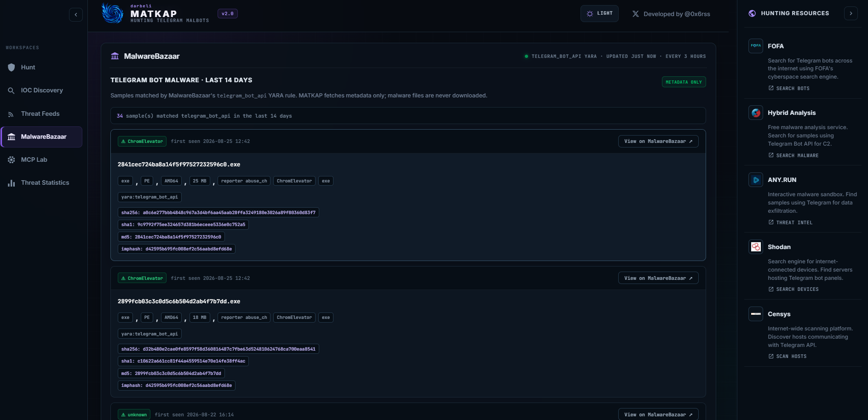Click the METADATA ONLY badge
Image resolution: width=868 pixels, height=420 pixels.
(684, 82)
